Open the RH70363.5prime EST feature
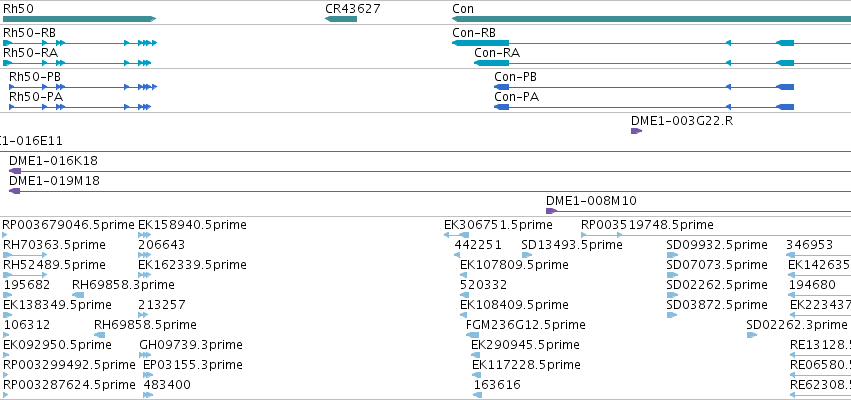Image resolution: width=851 pixels, height=400 pixels. point(25,255)
